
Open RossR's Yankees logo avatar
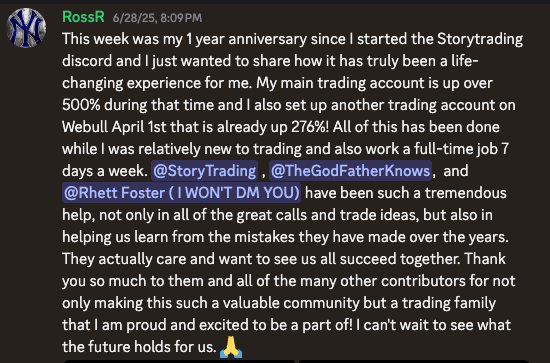26,28
